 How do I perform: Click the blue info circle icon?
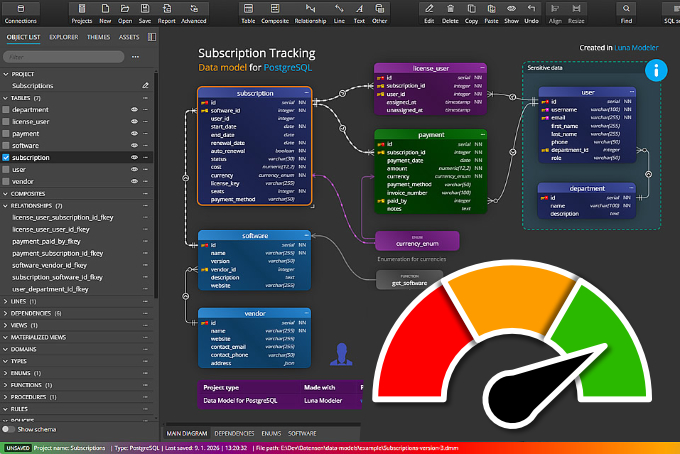[x=656, y=70]
